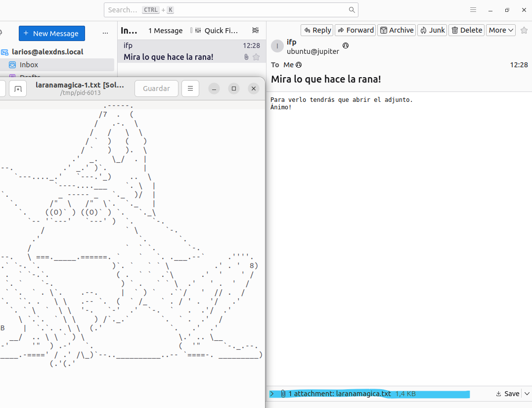Forward the open email
532x408 pixels.
point(355,30)
